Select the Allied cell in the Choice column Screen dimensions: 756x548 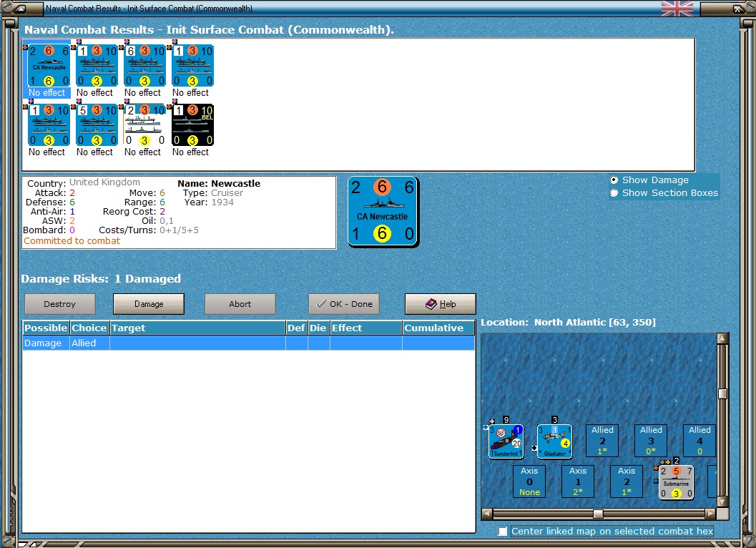(89, 343)
